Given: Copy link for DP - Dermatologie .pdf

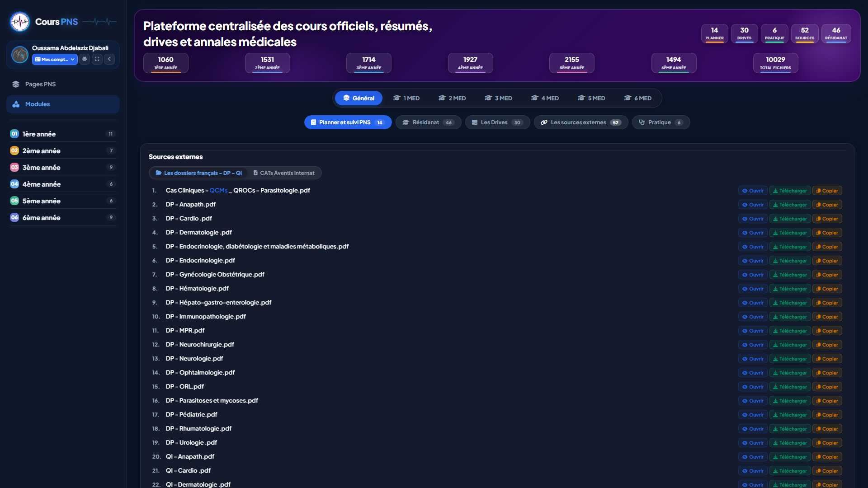Looking at the screenshot, I should [x=827, y=233].
